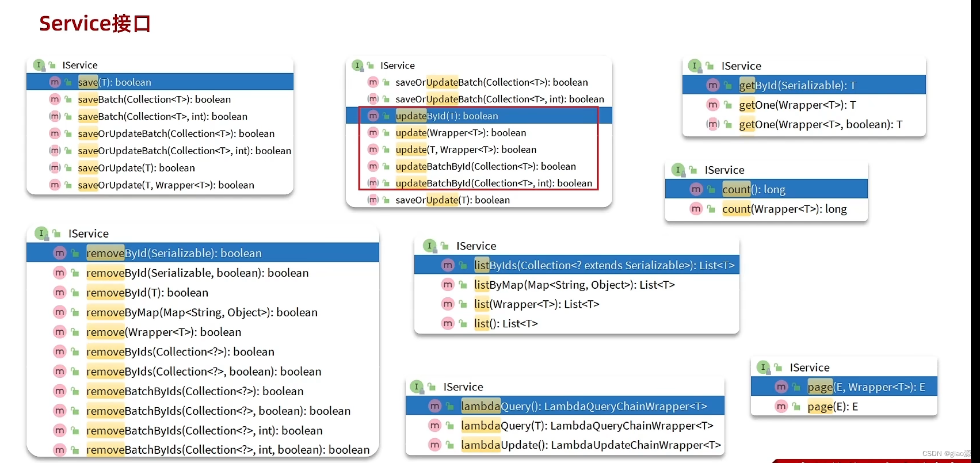Image resolution: width=980 pixels, height=463 pixels.
Task: Select remove(Wrapper<T>): boolean
Action: click(x=164, y=332)
